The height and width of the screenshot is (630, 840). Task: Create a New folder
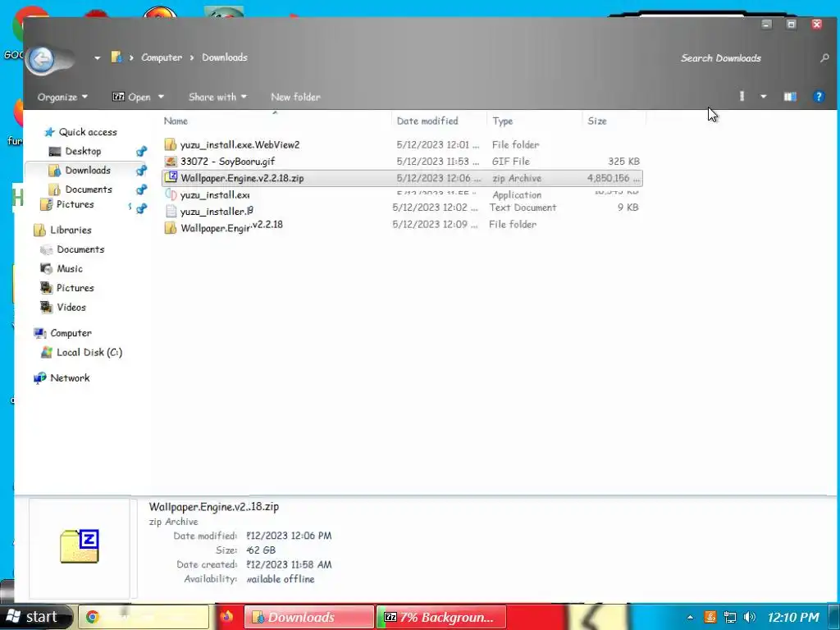coord(295,97)
